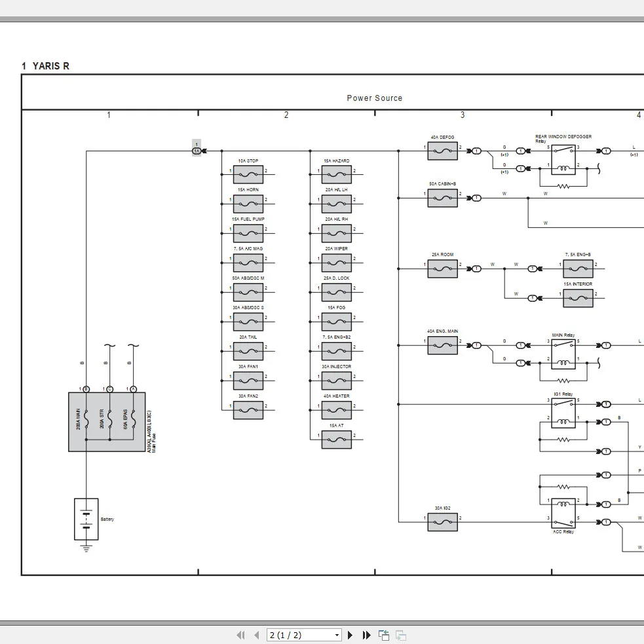
Task: Click the highlighted 1A connector symbol
Action: point(197,151)
